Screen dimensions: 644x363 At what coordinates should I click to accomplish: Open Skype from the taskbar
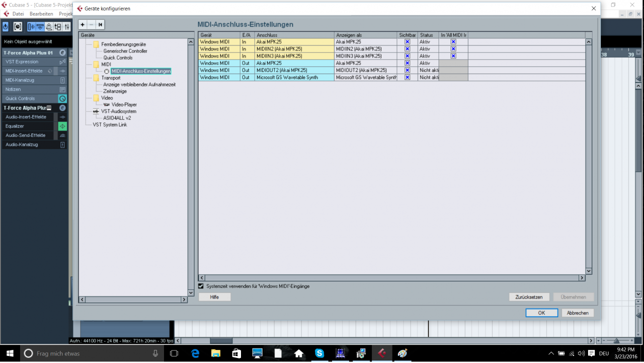point(319,353)
